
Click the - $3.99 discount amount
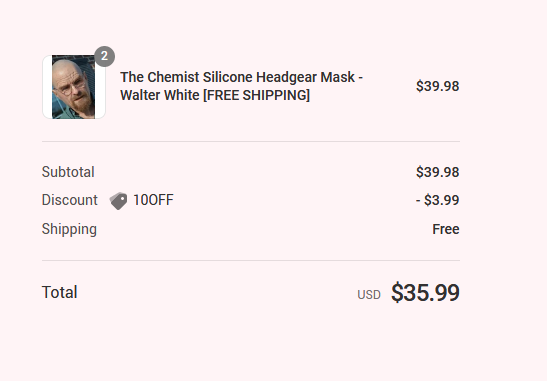[x=437, y=200]
